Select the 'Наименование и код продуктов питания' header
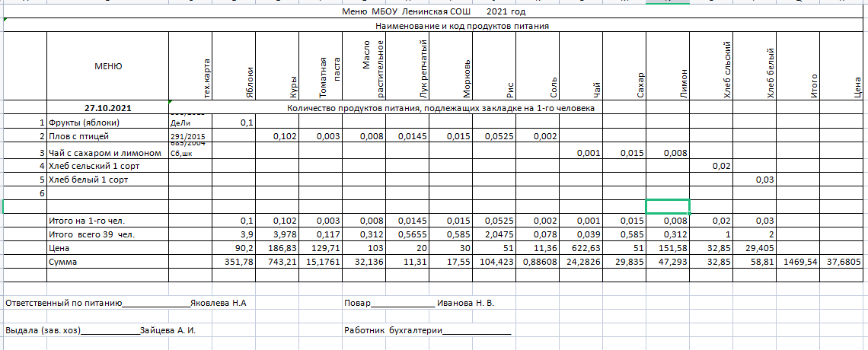The height and width of the screenshot is (350, 868). point(463,26)
